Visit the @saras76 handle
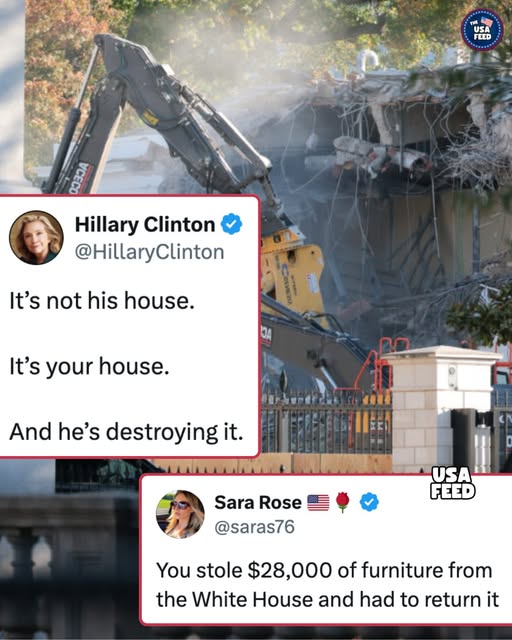 click(x=254, y=527)
